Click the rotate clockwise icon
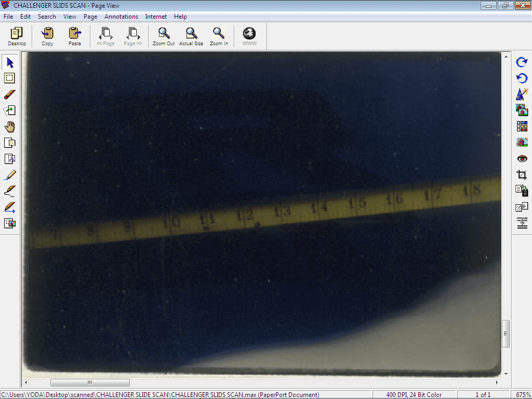 pyautogui.click(x=522, y=62)
